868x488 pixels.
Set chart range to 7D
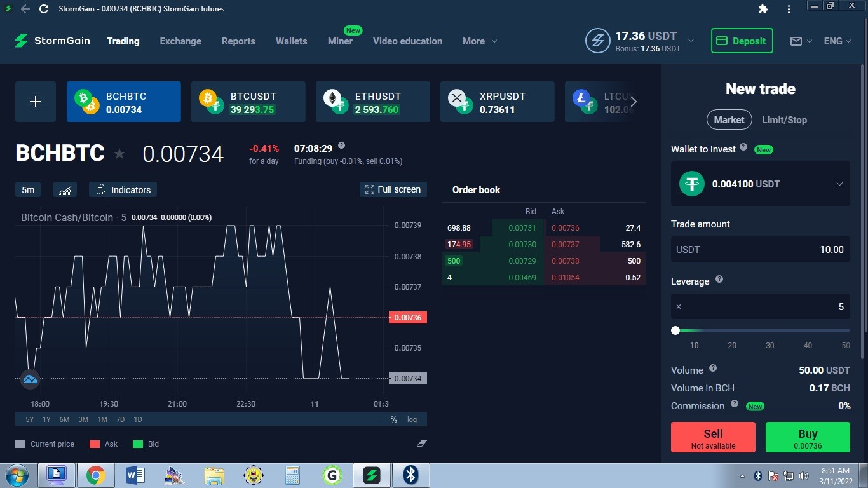pyautogui.click(x=120, y=419)
